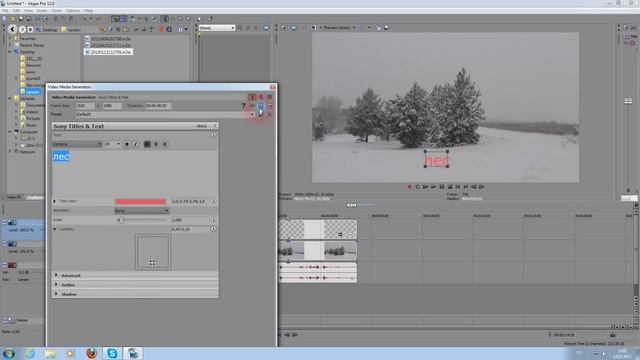Open Internet Explorer from the taskbar
Viewport: 640px width, 360px height.
30,353
